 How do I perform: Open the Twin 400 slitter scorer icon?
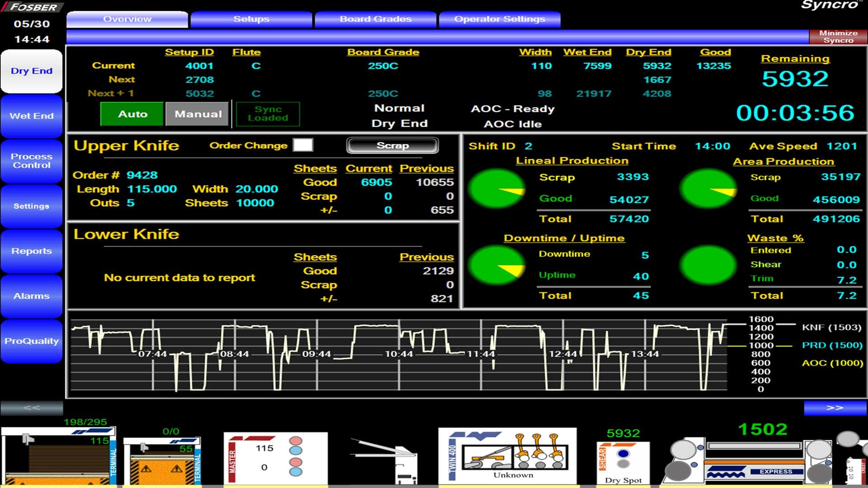507,456
